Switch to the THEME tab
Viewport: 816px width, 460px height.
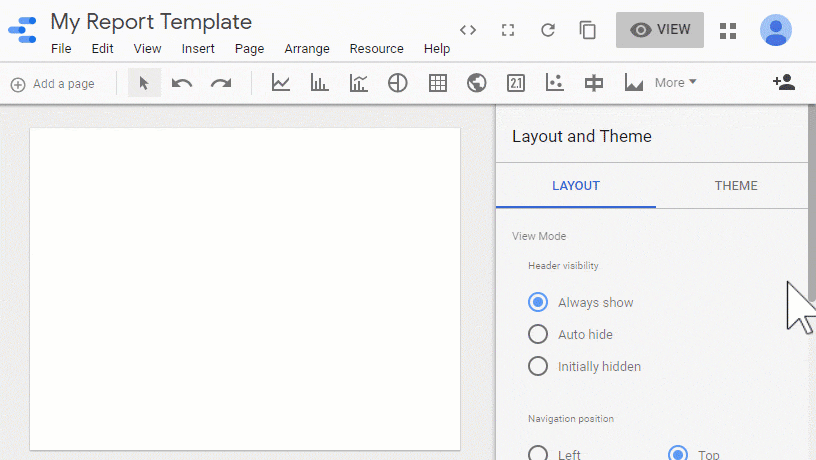point(736,185)
